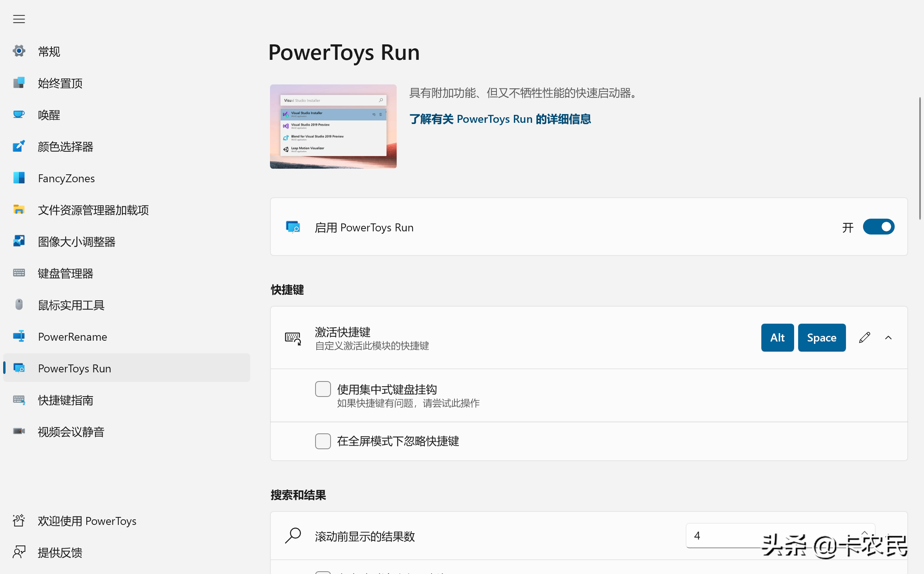
Task: Click the results count number field
Action: 780,536
